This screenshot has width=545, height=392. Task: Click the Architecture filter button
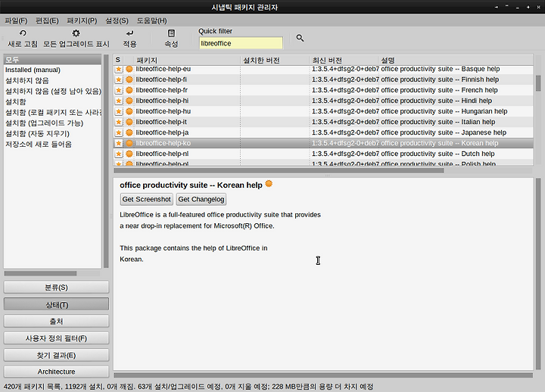point(56,372)
